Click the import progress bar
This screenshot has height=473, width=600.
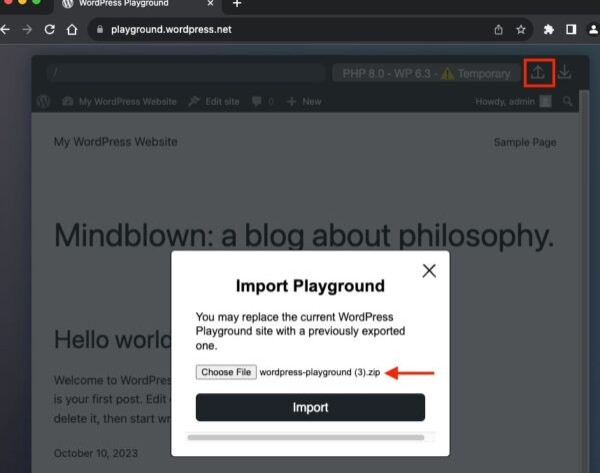click(x=306, y=437)
